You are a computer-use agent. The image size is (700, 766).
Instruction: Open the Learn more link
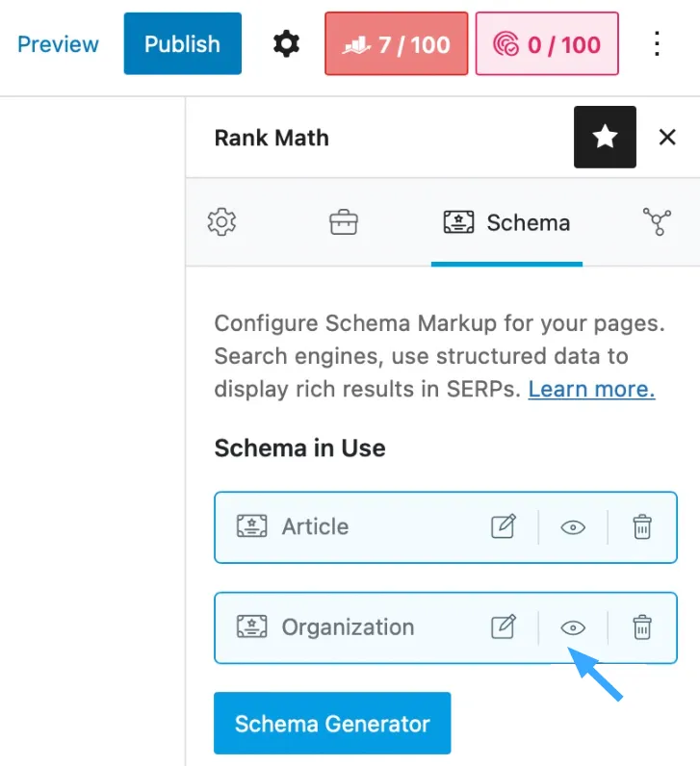(x=591, y=390)
